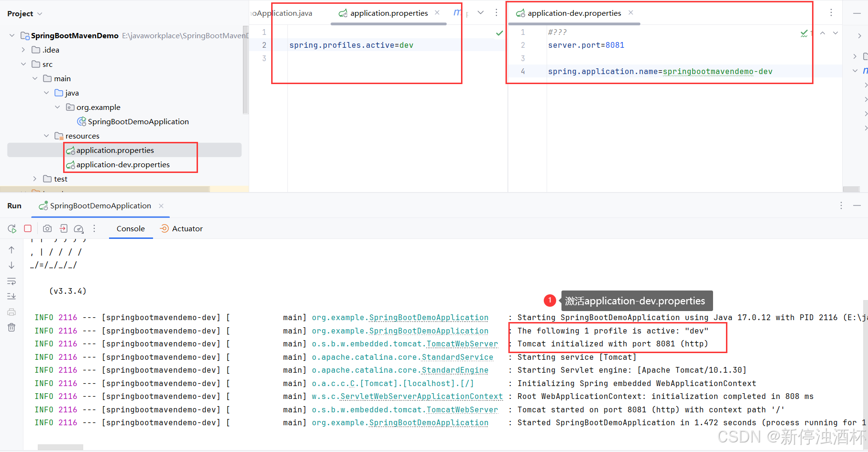Screen dimensions: 868x452
Task: Hide the right side tool window
Action: coord(857,13)
